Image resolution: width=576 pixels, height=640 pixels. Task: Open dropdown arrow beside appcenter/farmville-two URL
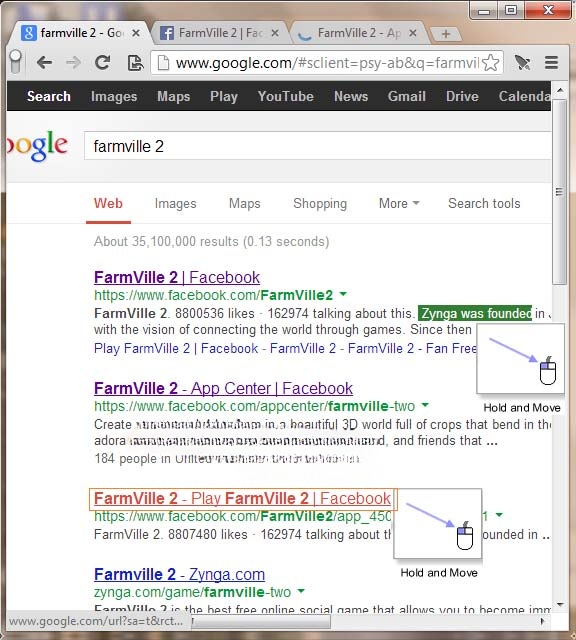pyautogui.click(x=425, y=405)
